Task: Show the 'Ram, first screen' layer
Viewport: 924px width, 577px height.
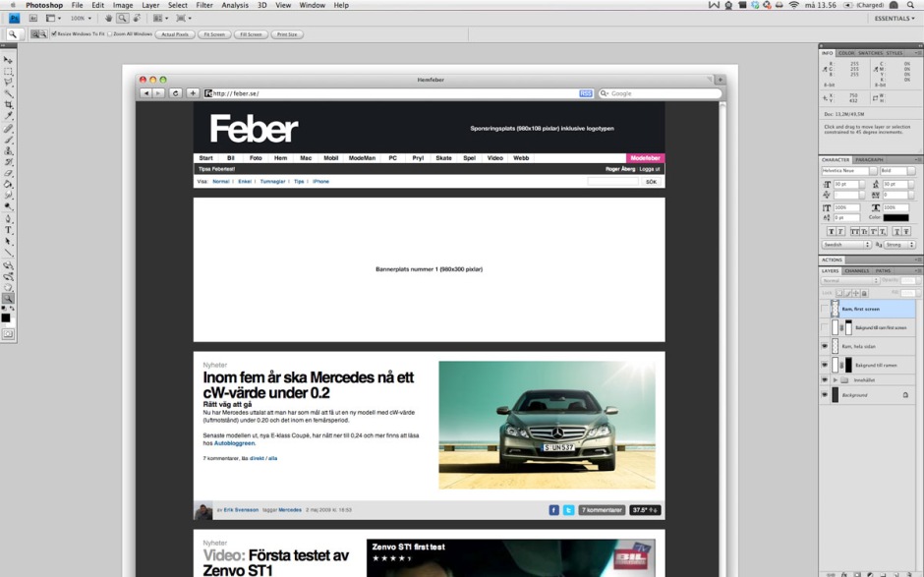Action: point(825,309)
